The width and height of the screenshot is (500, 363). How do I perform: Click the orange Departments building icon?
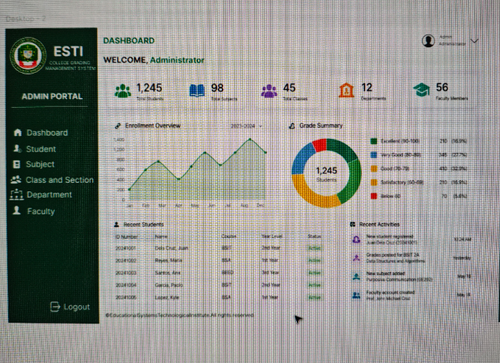coord(347,90)
